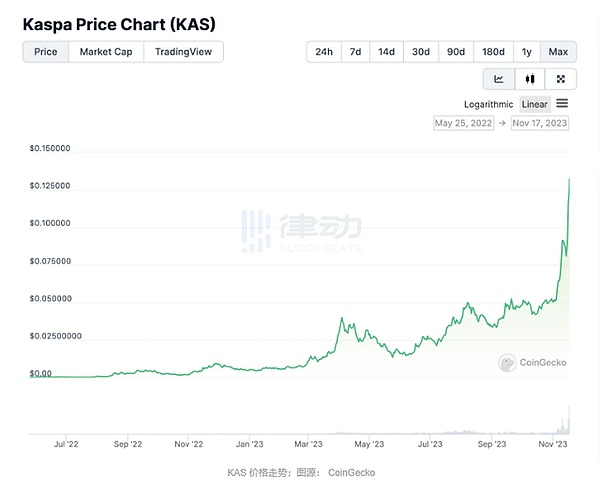The image size is (600, 480).
Task: Set time range to 24h
Action: point(324,52)
